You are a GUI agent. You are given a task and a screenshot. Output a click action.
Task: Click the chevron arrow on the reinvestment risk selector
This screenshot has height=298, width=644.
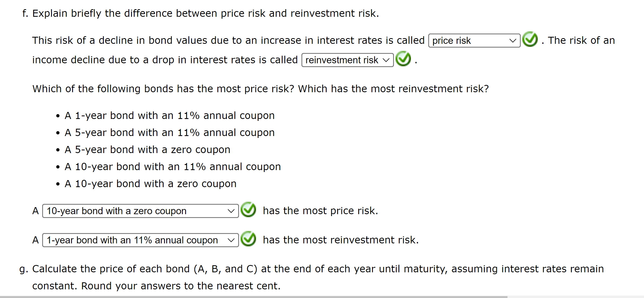[386, 60]
